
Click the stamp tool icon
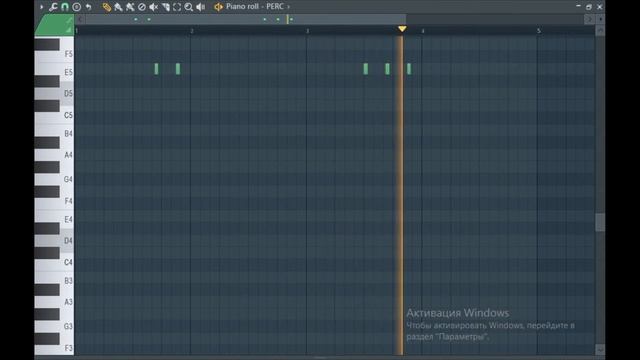76,7
